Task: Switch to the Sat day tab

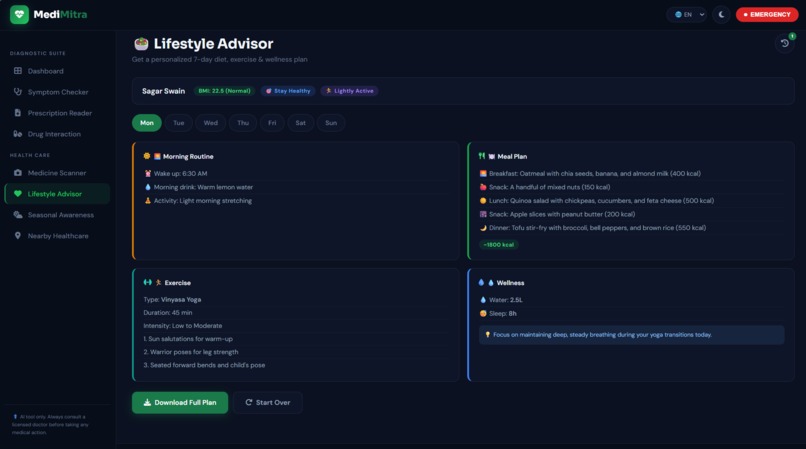Action: click(x=301, y=123)
